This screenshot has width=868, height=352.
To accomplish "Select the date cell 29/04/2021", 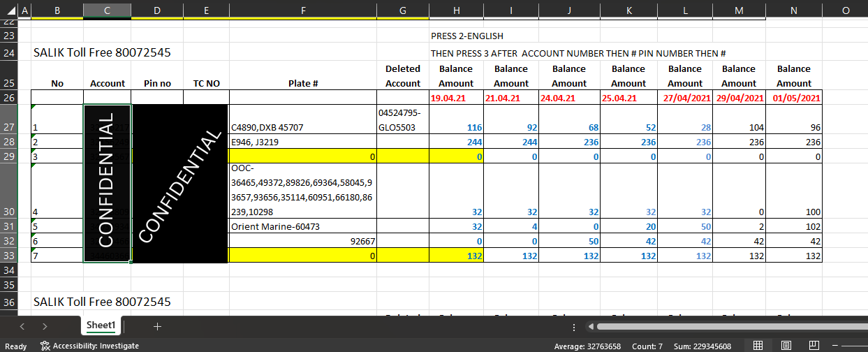I will [739, 98].
